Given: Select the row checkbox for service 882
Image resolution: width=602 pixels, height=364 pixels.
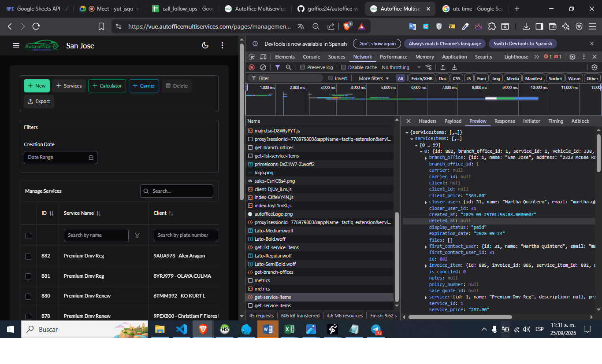Looking at the screenshot, I should pyautogui.click(x=28, y=256).
